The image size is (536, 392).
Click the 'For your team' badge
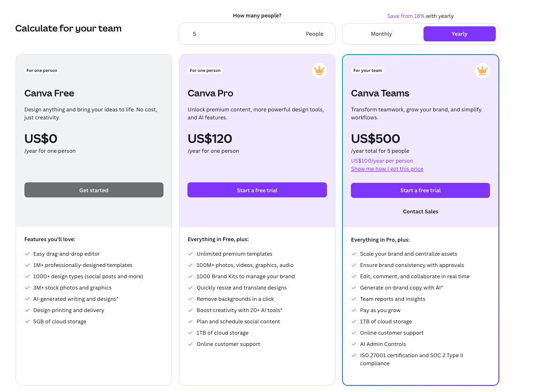click(368, 71)
